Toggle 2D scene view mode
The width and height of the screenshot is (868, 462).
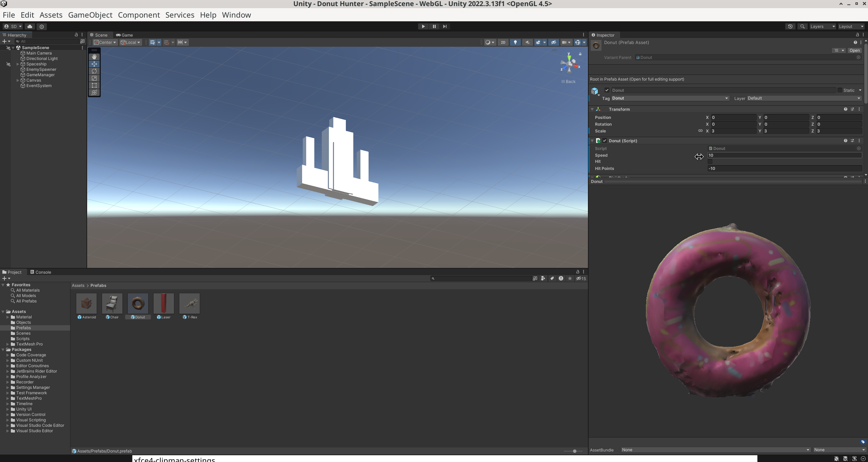(x=503, y=42)
